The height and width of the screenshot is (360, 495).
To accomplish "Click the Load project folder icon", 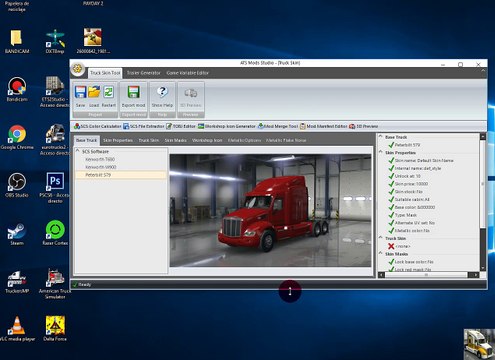I will pos(94,92).
